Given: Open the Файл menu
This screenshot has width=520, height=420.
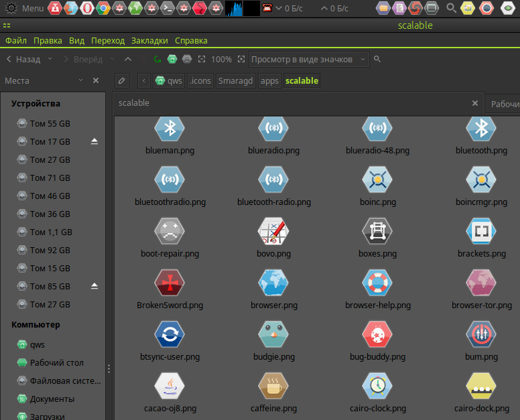Looking at the screenshot, I should pyautogui.click(x=16, y=41).
